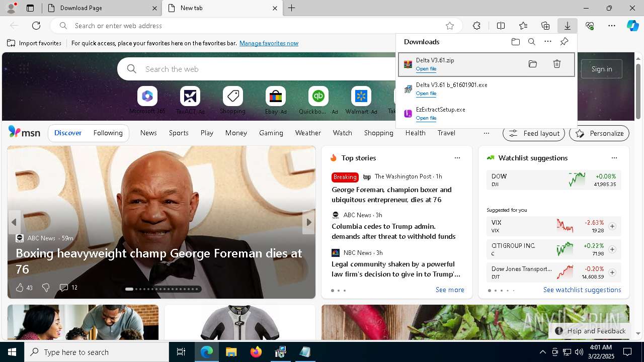Open File Explorer from the taskbar
The height and width of the screenshot is (362, 644).
coord(231,352)
